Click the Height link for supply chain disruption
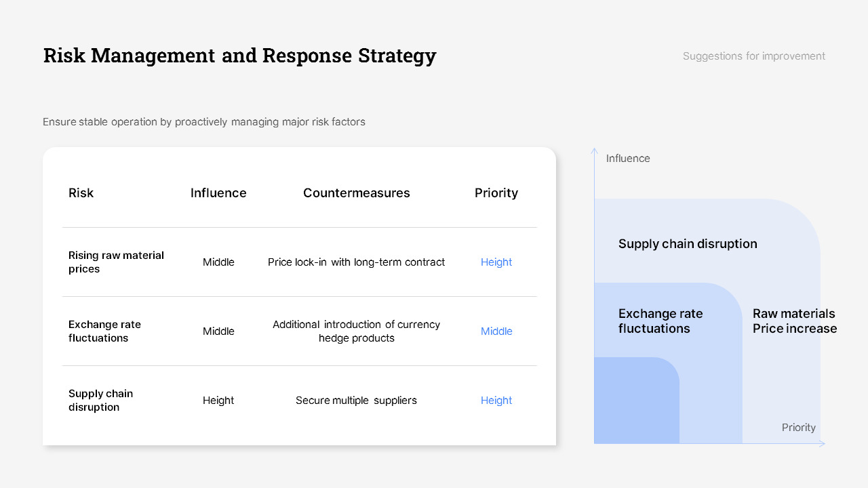This screenshot has height=488, width=868. 496,401
